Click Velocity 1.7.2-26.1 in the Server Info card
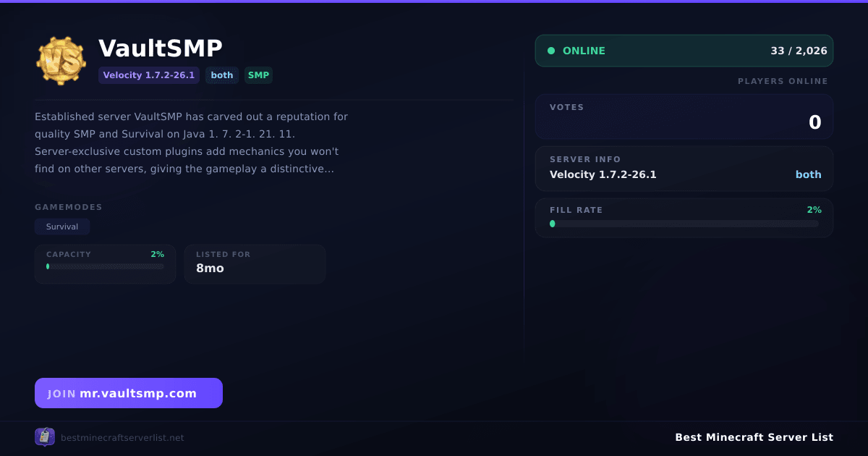Screen dimensions: 868x456 603,174
